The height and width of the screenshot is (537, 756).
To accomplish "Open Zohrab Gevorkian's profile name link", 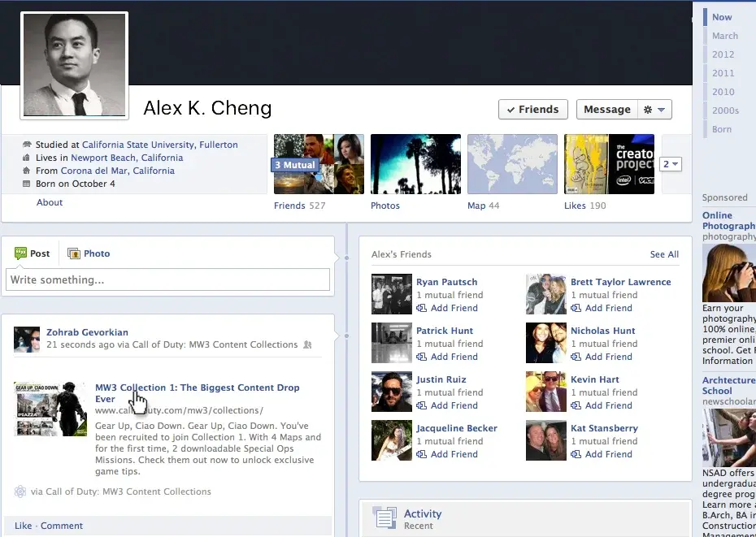I will pyautogui.click(x=87, y=332).
